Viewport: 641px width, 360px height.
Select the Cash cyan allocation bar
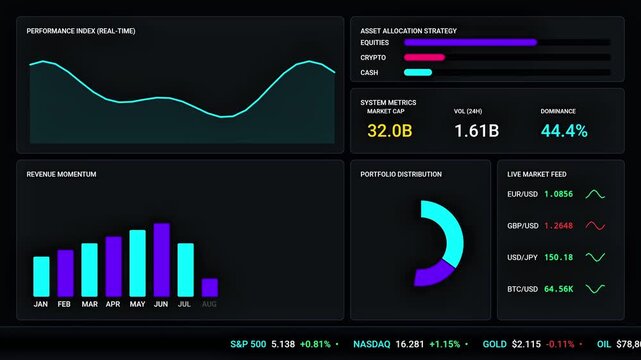tap(418, 72)
